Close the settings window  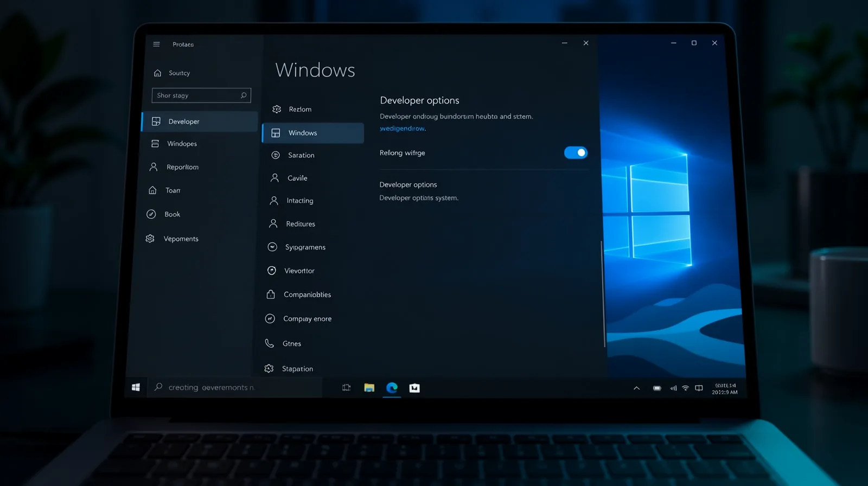pos(586,43)
